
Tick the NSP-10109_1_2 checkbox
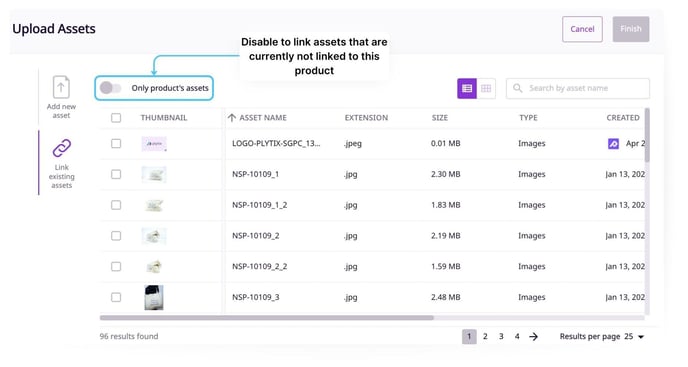116,205
